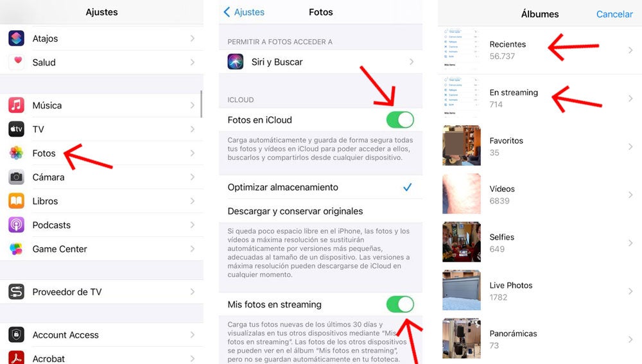The image size is (642, 364).
Task: Go back with the Ajustes arrow
Action: tap(227, 12)
